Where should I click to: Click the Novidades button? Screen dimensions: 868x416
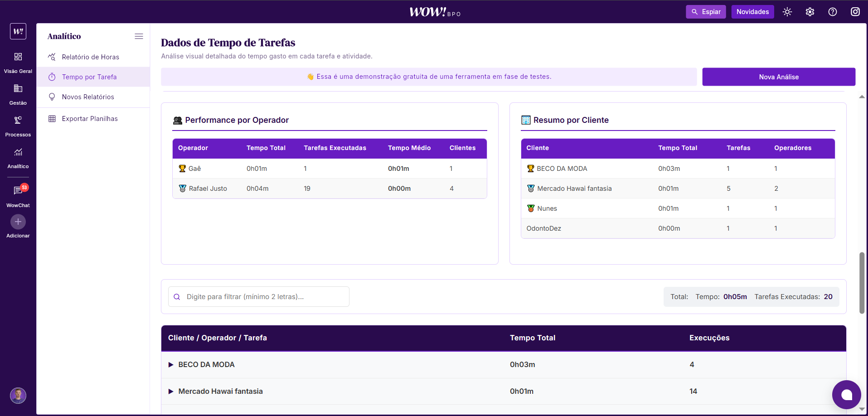tap(752, 12)
